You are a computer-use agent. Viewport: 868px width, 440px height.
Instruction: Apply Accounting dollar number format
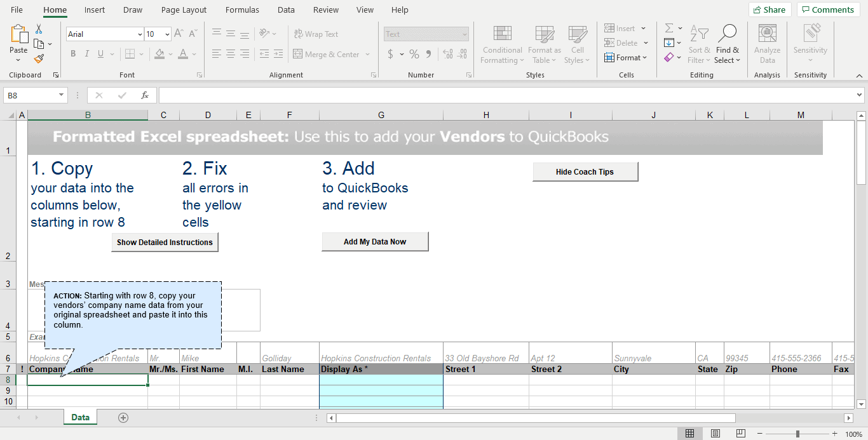[390, 54]
